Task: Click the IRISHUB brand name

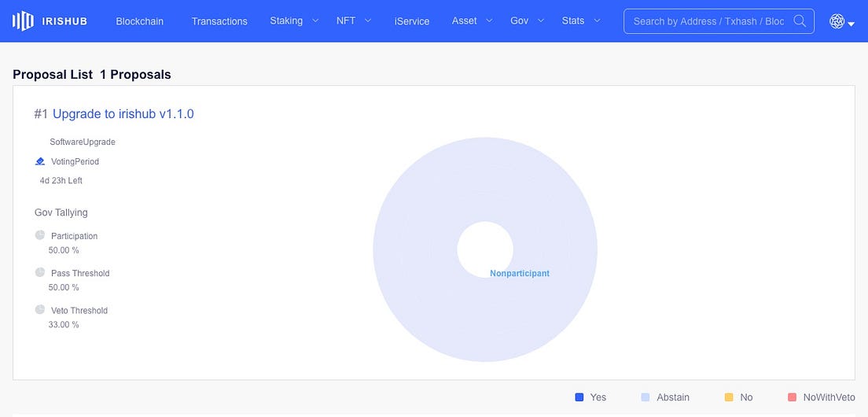Action: [x=64, y=21]
